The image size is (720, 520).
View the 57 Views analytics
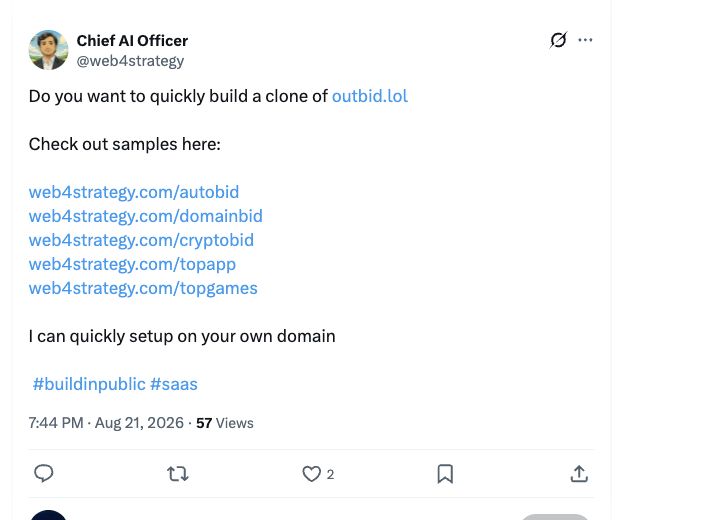point(225,423)
